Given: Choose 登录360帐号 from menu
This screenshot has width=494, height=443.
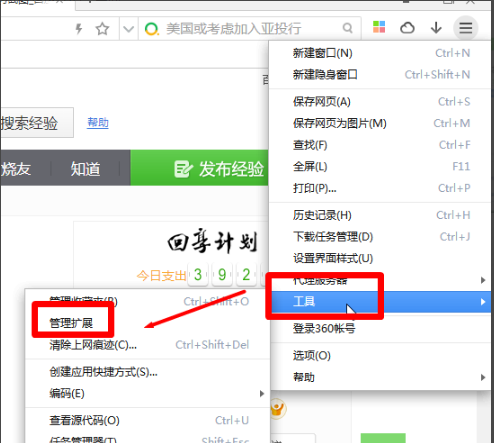Looking at the screenshot, I should point(380,329).
